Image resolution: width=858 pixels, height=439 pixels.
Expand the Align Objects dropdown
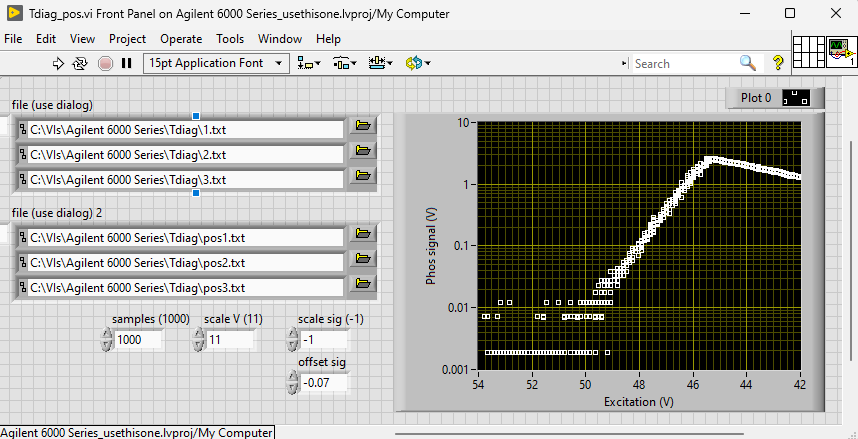310,63
